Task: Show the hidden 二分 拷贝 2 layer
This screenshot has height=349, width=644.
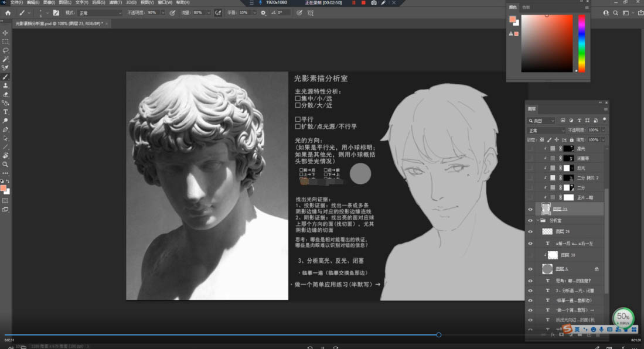Action: click(x=530, y=178)
